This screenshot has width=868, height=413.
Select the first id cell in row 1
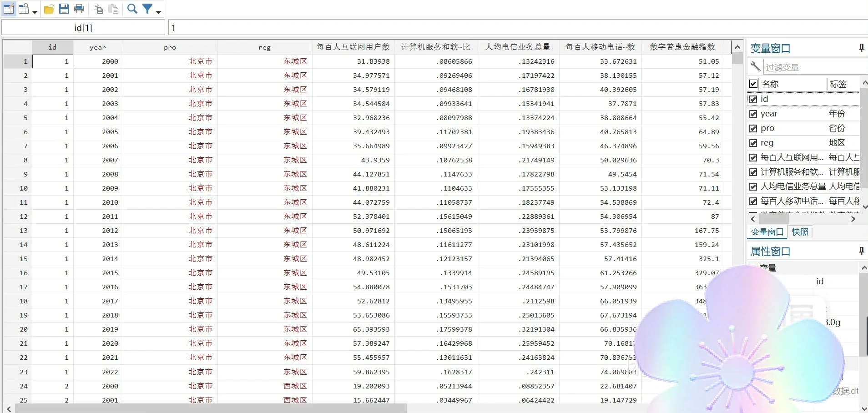coord(52,61)
